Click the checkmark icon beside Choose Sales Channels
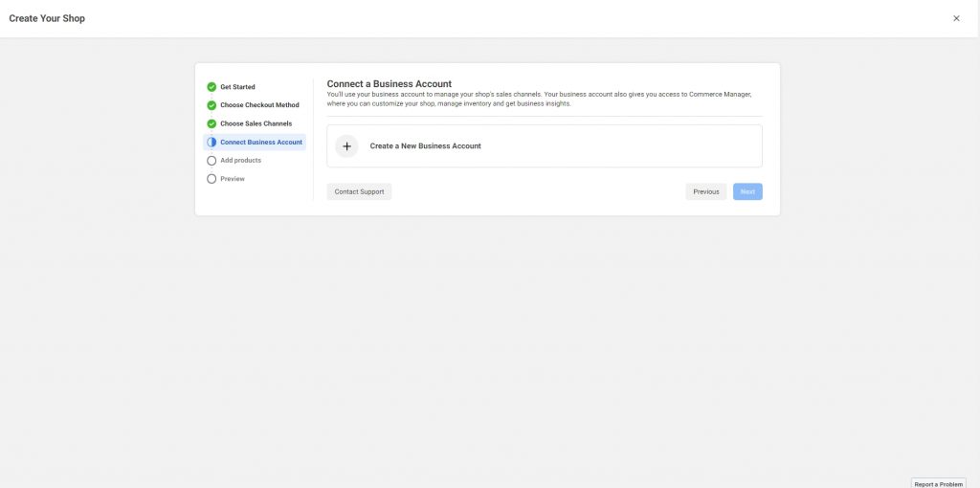The image size is (980, 488). coord(212,123)
